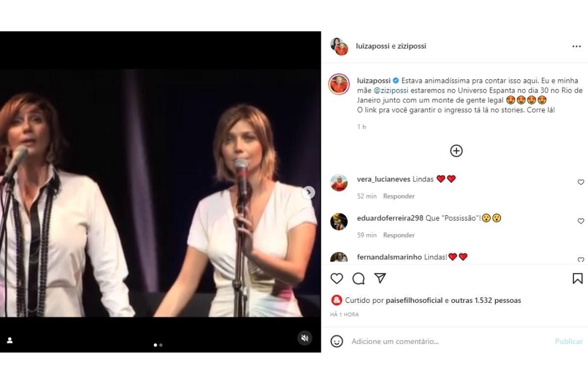Unmute the video sound
Image resolution: width=588 pixels, height=392 pixels.
click(x=304, y=338)
